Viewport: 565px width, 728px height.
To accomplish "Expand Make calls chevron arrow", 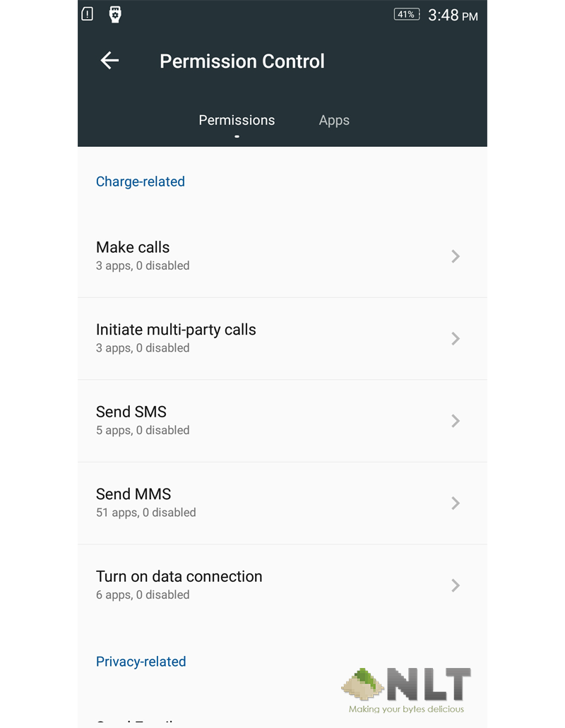I will [456, 256].
